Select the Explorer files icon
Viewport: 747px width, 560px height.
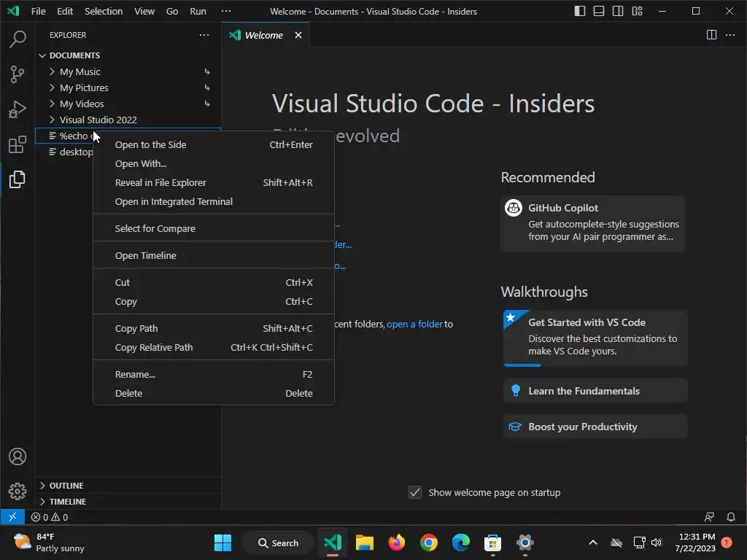(x=18, y=179)
